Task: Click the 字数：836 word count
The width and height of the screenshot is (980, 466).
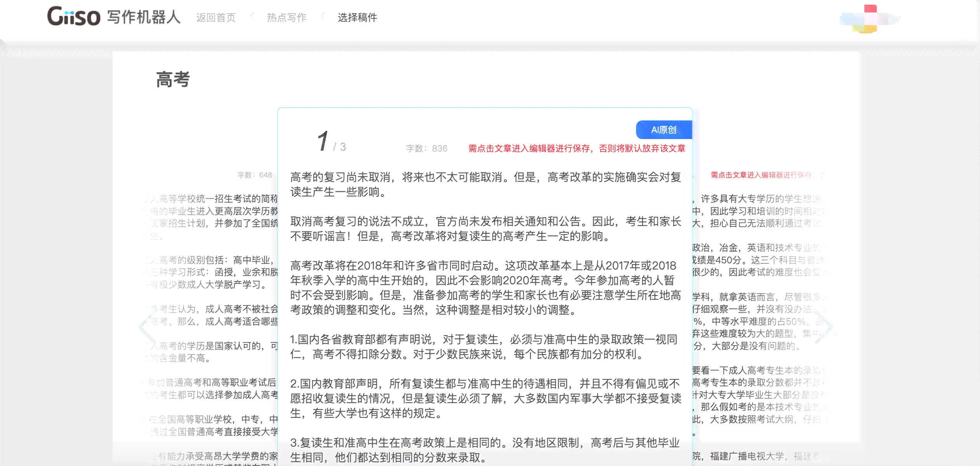Action: [x=427, y=148]
